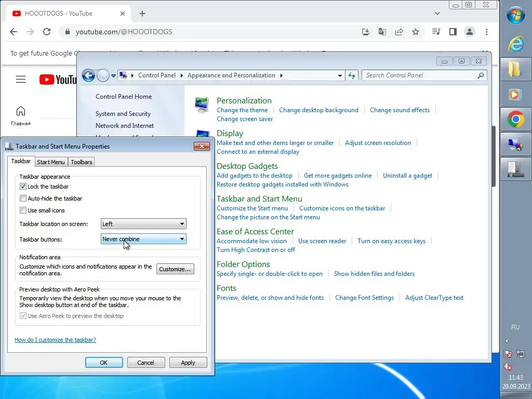Open System and Security in sidebar
This screenshot has width=532, height=399.
coord(123,114)
